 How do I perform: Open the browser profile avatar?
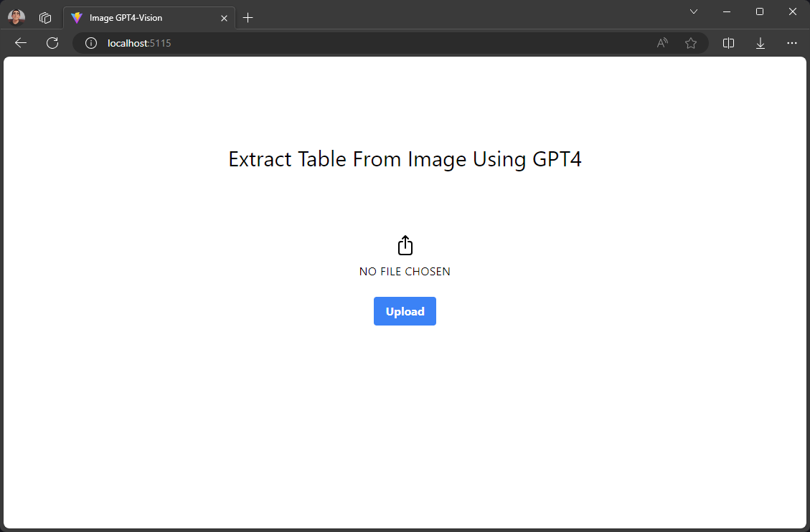(17, 17)
